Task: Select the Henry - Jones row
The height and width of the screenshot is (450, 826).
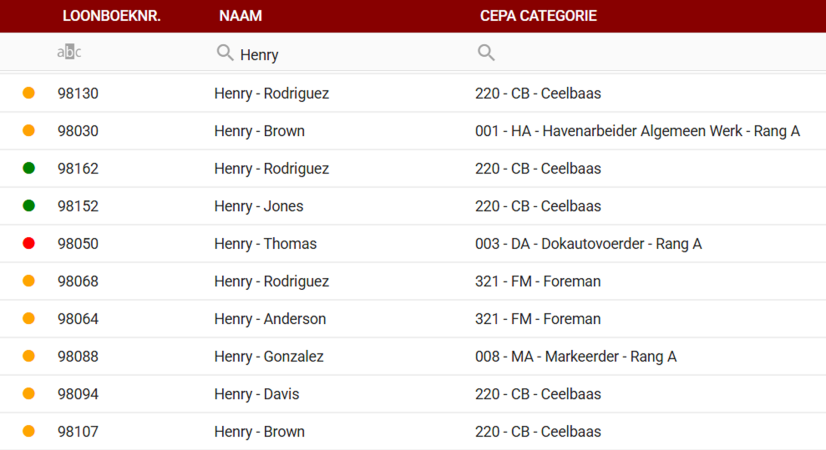Action: tap(258, 206)
